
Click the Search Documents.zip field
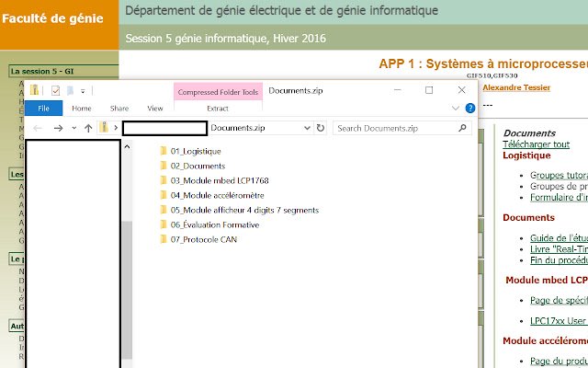pyautogui.click(x=402, y=128)
